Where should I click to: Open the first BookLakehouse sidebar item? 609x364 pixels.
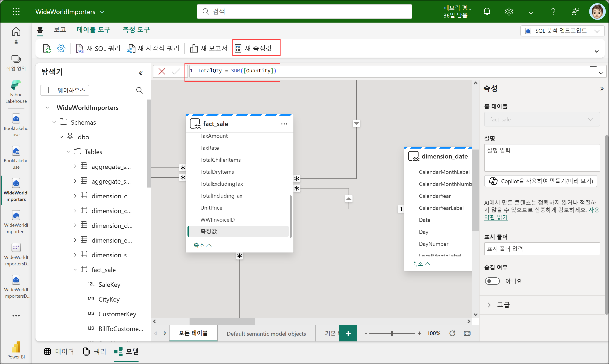click(16, 125)
